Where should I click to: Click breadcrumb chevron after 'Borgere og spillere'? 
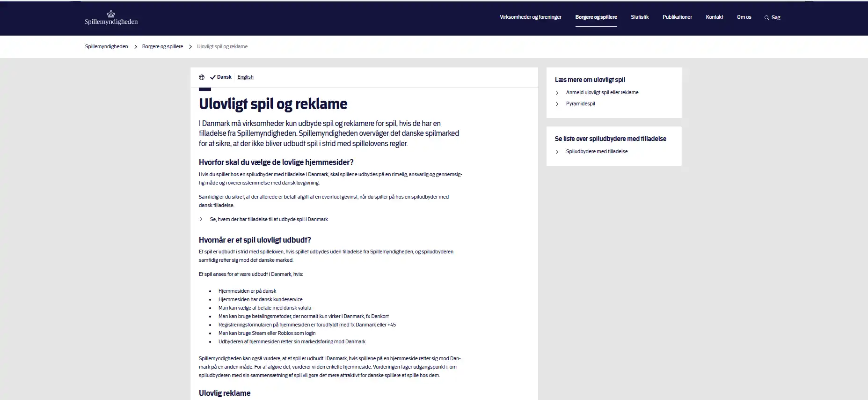[190, 47]
